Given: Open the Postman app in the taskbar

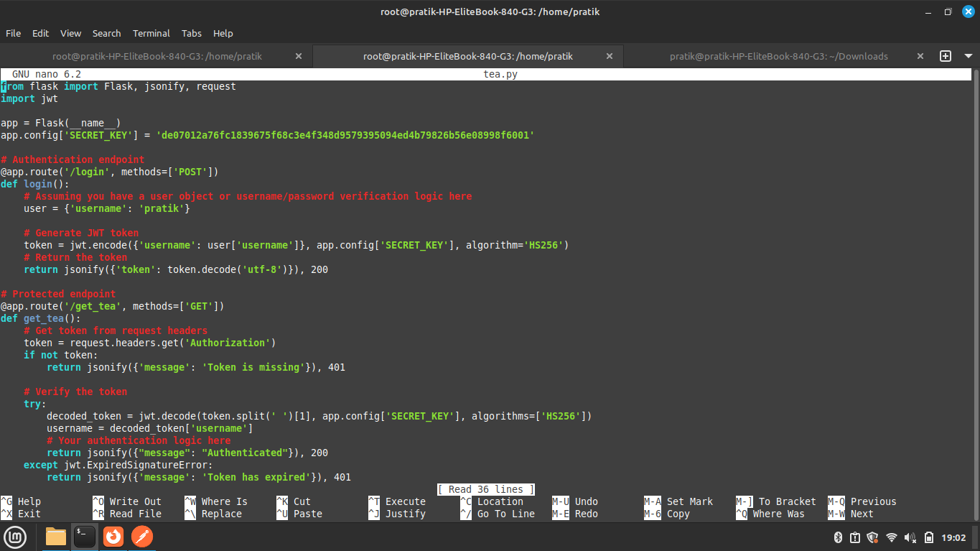Looking at the screenshot, I should click(142, 537).
